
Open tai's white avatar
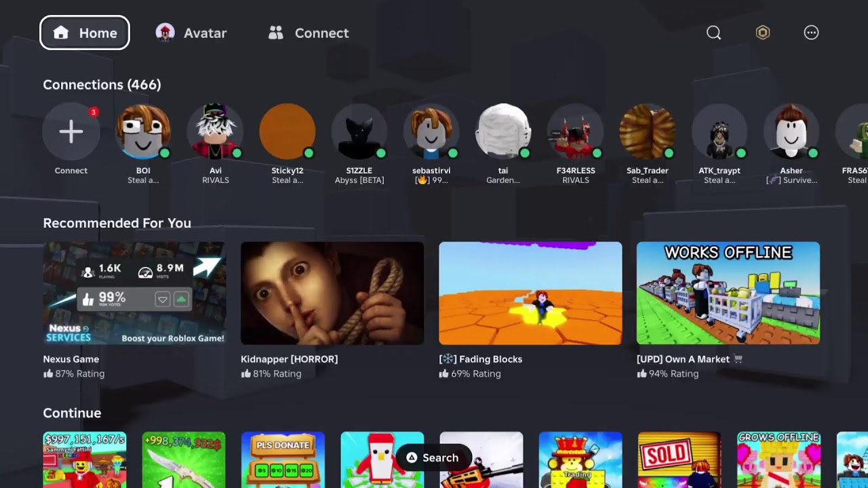[x=503, y=131]
